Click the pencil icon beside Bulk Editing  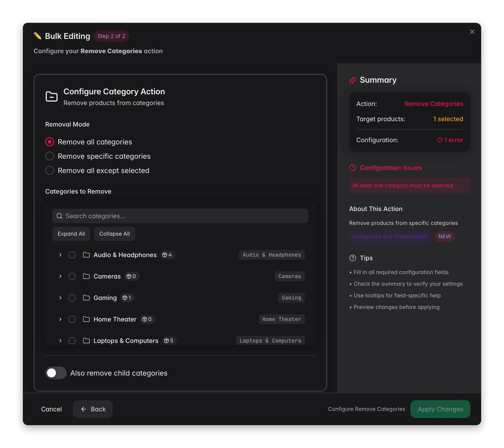[x=37, y=36]
